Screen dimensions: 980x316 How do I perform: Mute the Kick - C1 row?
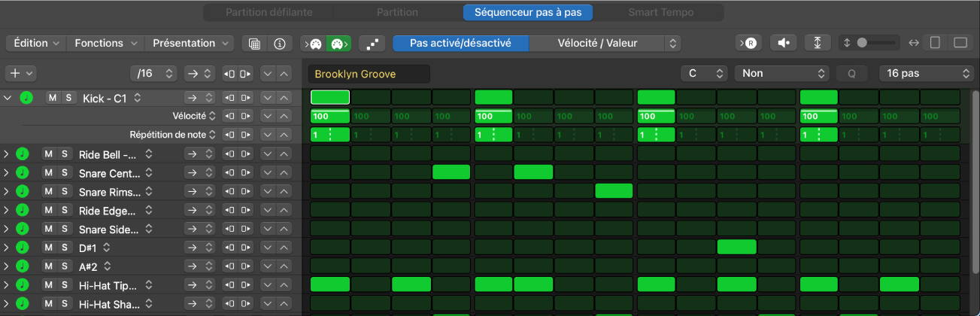tap(52, 98)
